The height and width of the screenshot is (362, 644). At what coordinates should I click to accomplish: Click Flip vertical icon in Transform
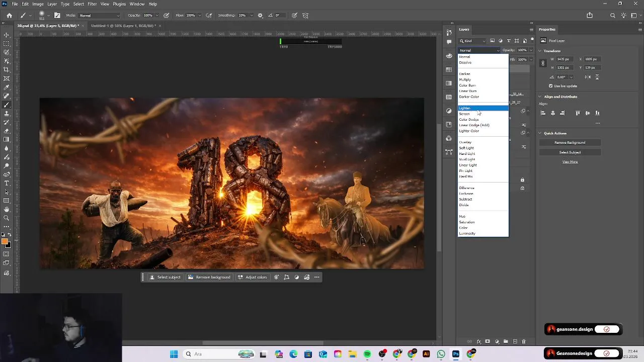click(597, 77)
